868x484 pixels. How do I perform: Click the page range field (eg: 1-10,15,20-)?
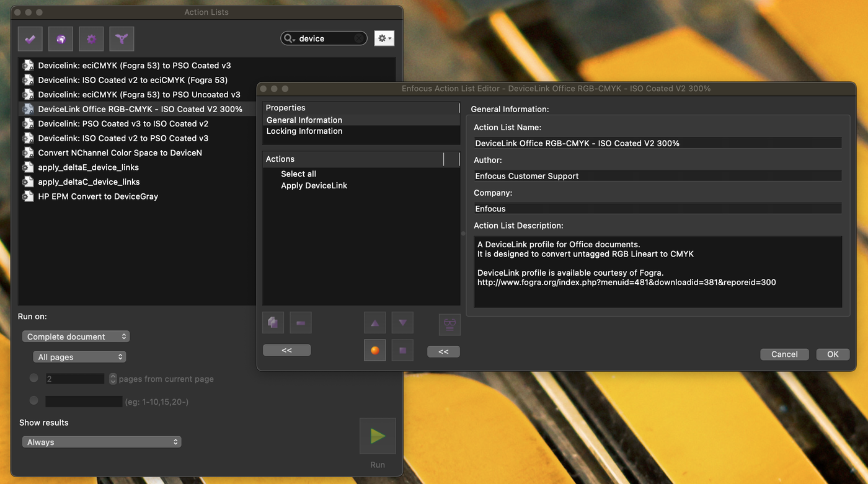(x=84, y=402)
